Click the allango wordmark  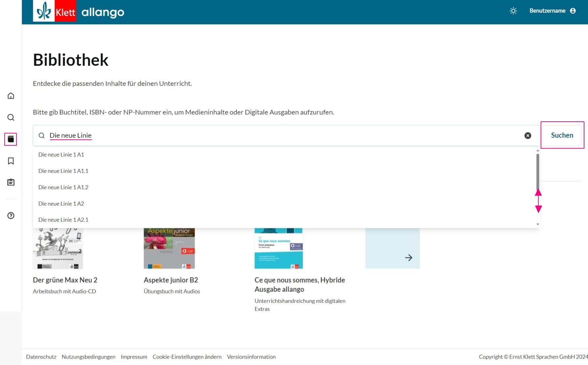[103, 12]
